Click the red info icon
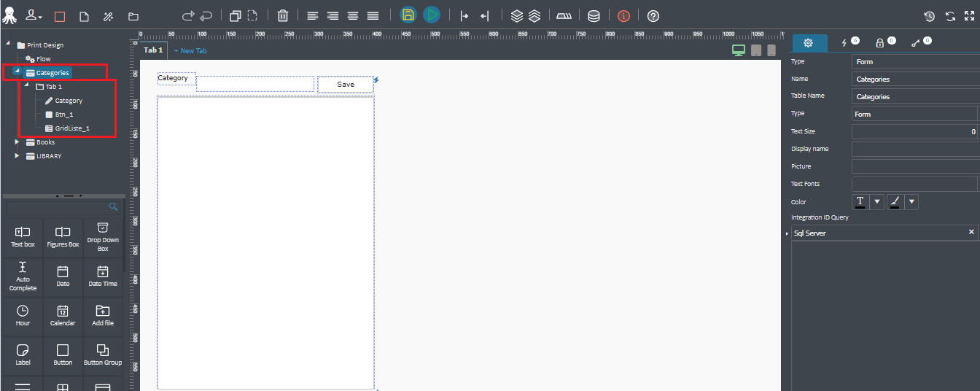This screenshot has height=391, width=980. pyautogui.click(x=623, y=15)
